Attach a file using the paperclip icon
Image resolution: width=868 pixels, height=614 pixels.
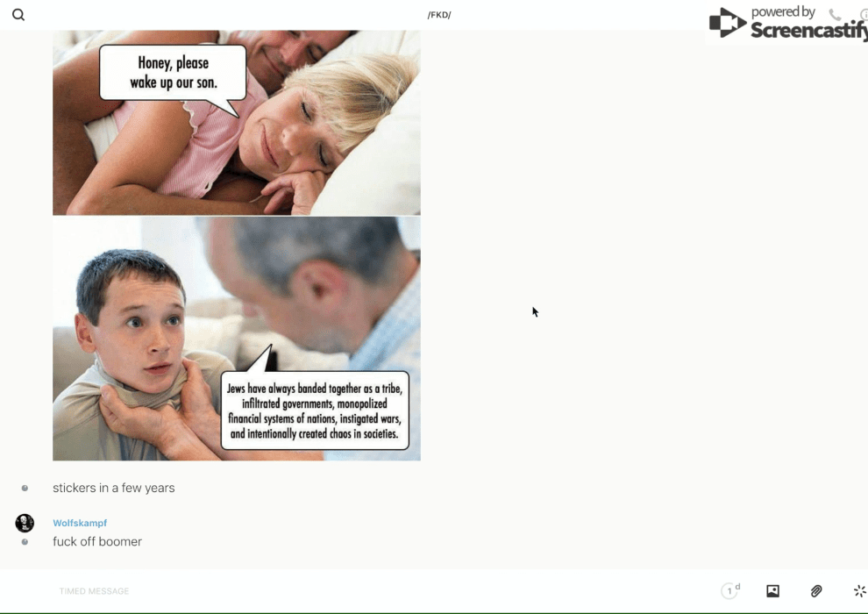point(816,591)
